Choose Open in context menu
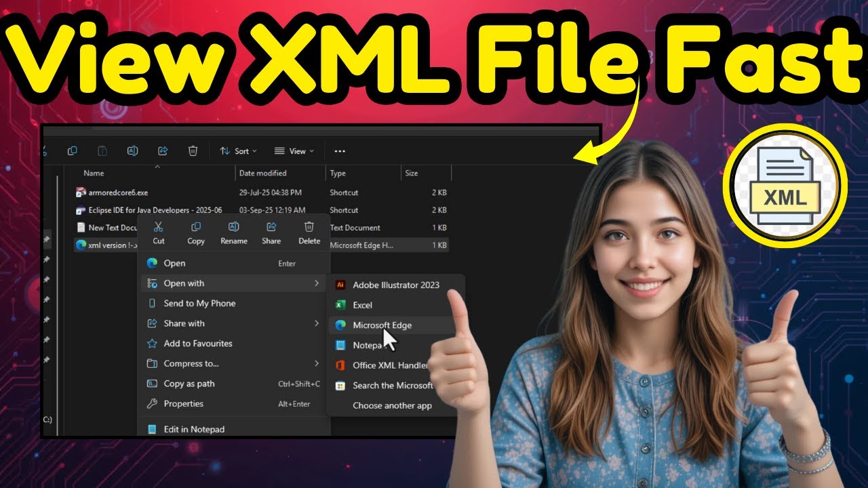The height and width of the screenshot is (488, 868). pos(234,263)
